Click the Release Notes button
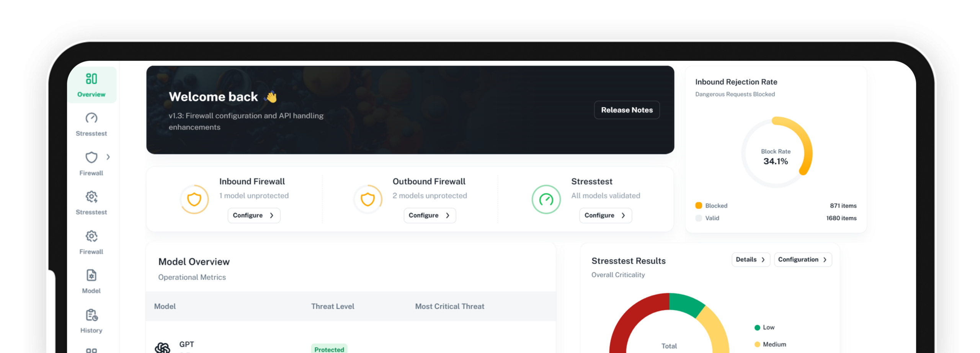This screenshot has width=980, height=353. click(x=627, y=110)
